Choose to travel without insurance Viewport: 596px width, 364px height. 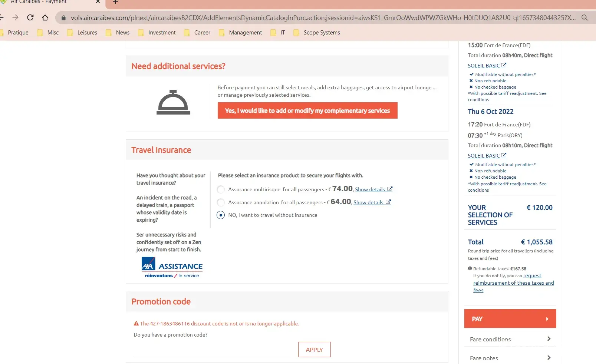(221, 215)
